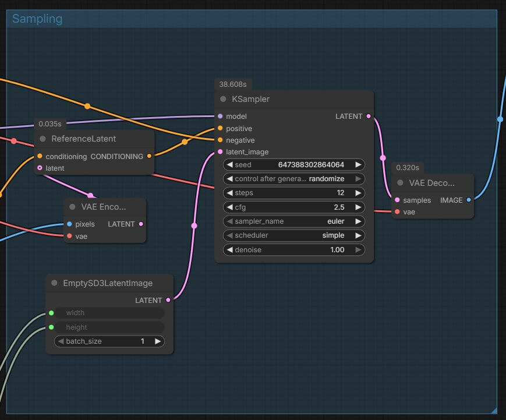The height and width of the screenshot is (420, 506).
Task: Click VAE Decode vae input socket
Action: point(397,212)
